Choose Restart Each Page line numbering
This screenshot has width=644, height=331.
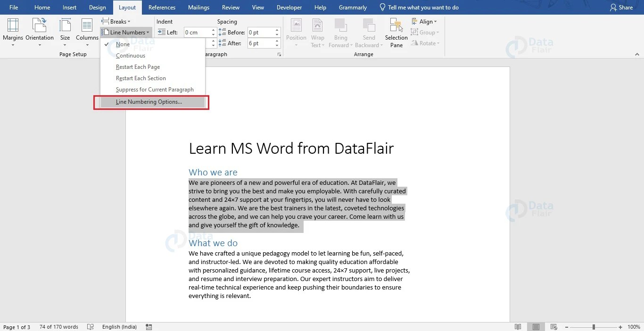(138, 66)
